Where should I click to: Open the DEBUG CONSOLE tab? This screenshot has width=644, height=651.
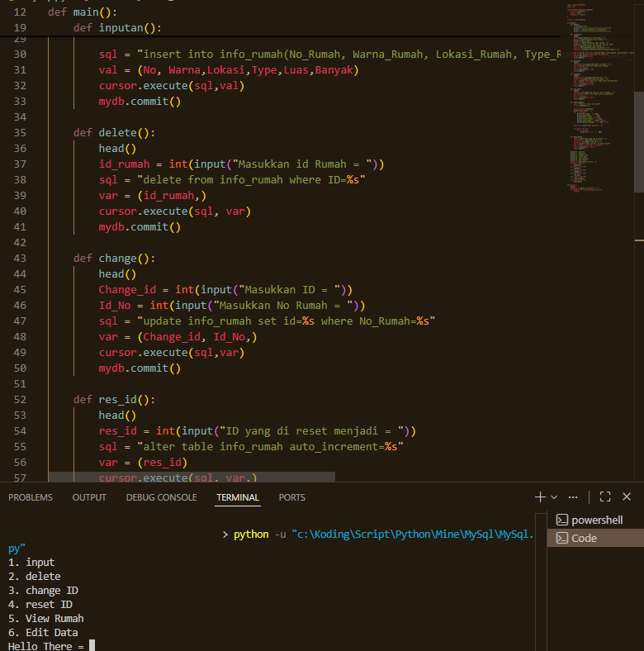point(161,497)
